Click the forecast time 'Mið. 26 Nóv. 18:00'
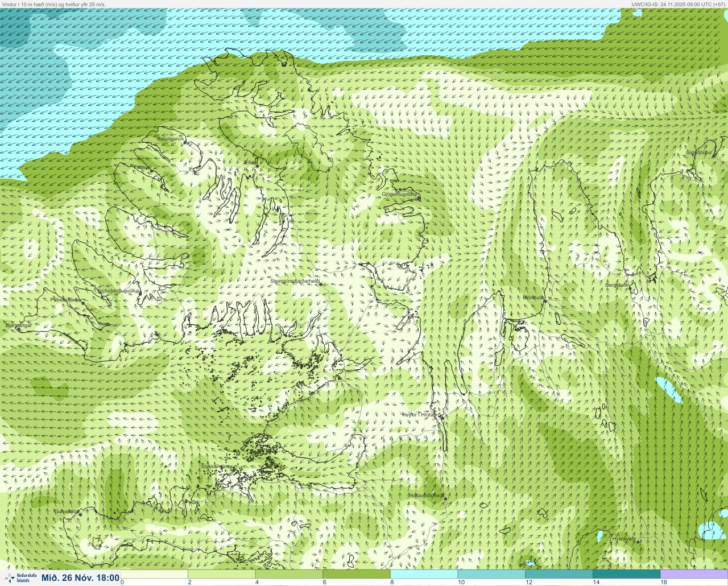Image resolution: width=728 pixels, height=586 pixels. pyautogui.click(x=80, y=578)
